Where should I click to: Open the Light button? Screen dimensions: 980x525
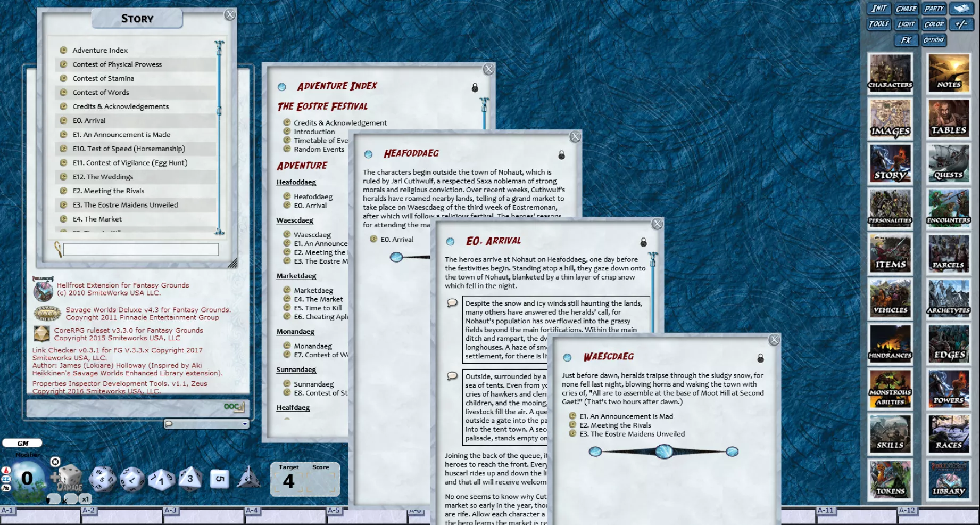click(x=906, y=24)
